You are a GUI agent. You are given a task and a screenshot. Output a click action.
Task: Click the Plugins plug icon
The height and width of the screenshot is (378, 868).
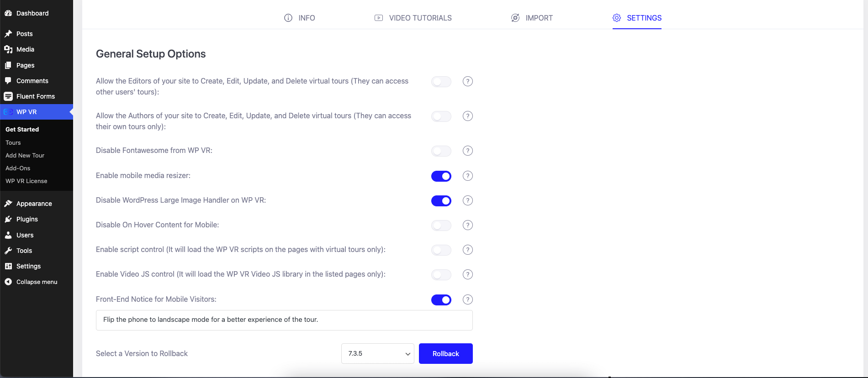(x=8, y=219)
